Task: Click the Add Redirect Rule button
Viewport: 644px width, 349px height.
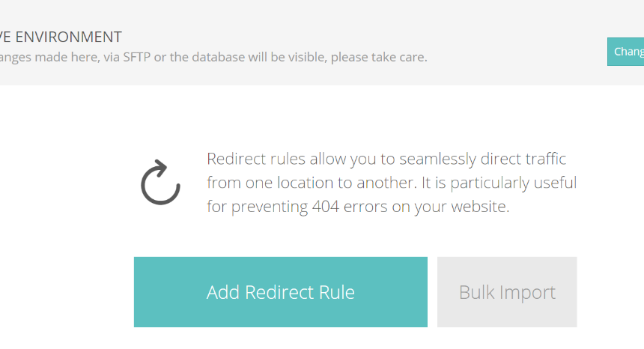Action: pyautogui.click(x=281, y=292)
